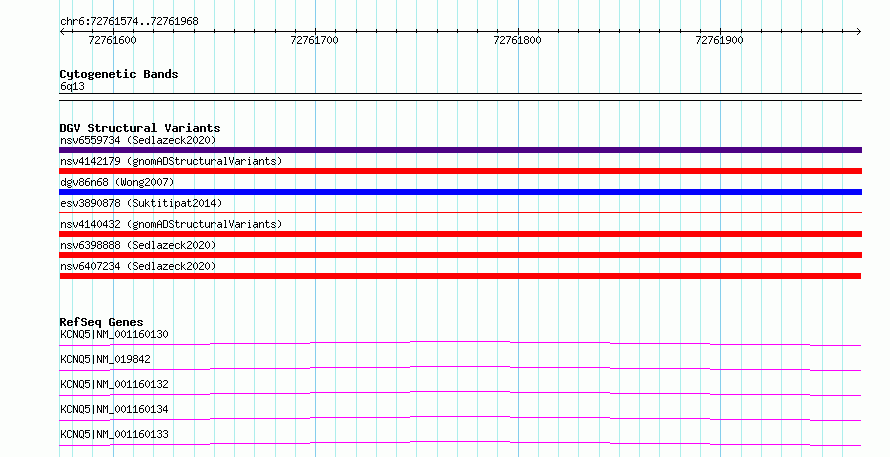Screen dimensions: 890x457
Task: Select the magenta line under KCNQ5|NM_019842
Action: pyautogui.click(x=460, y=368)
